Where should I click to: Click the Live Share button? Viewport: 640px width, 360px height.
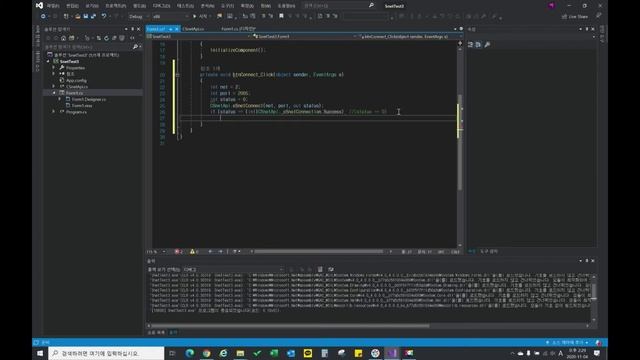(x=575, y=16)
